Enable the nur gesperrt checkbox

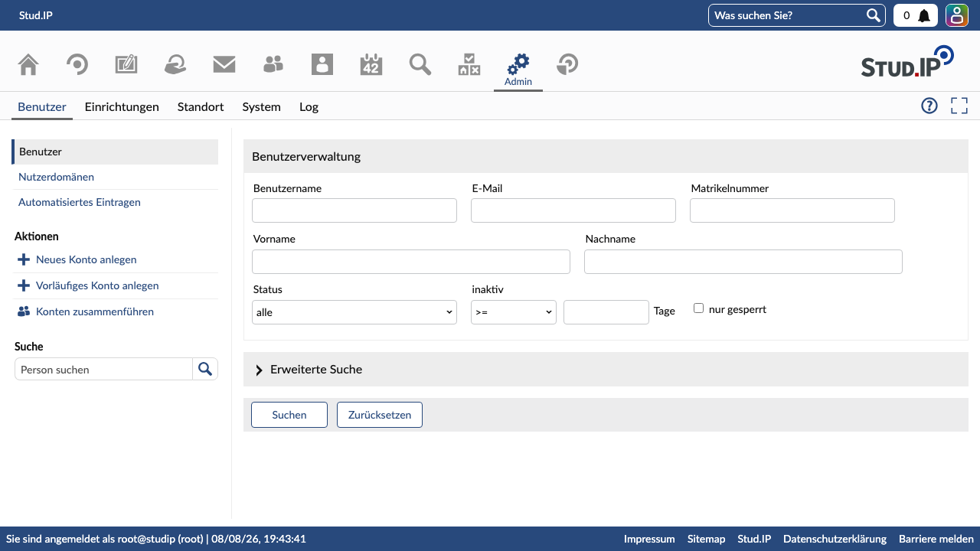pos(698,308)
